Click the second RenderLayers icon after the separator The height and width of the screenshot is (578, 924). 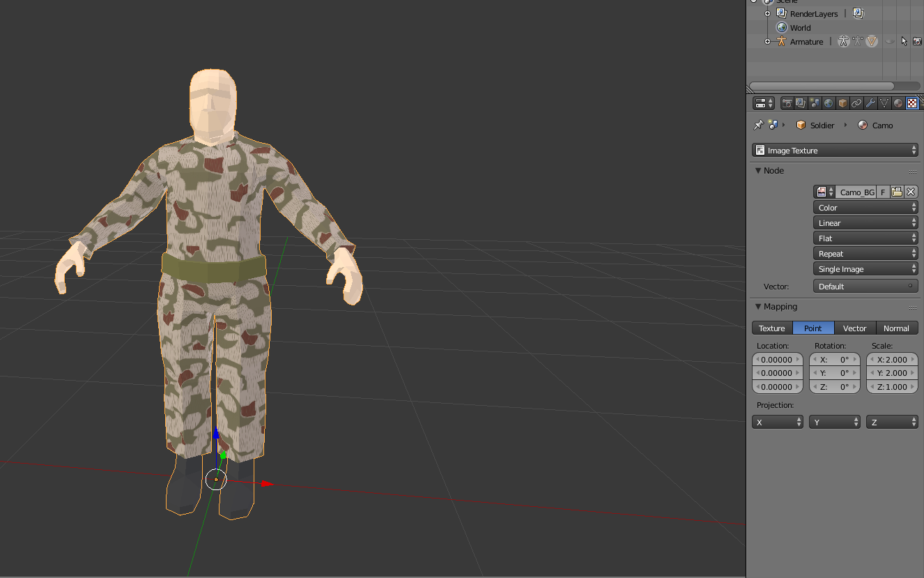[x=858, y=13]
